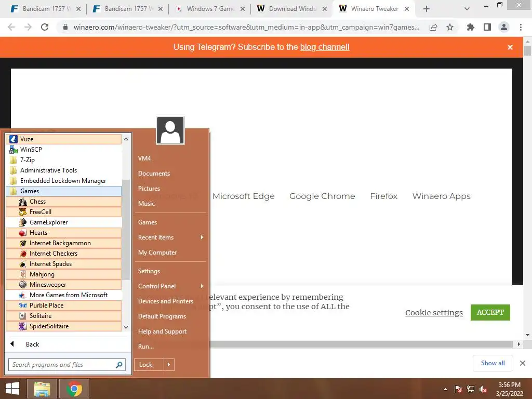Reload the Chrome page

point(45,27)
